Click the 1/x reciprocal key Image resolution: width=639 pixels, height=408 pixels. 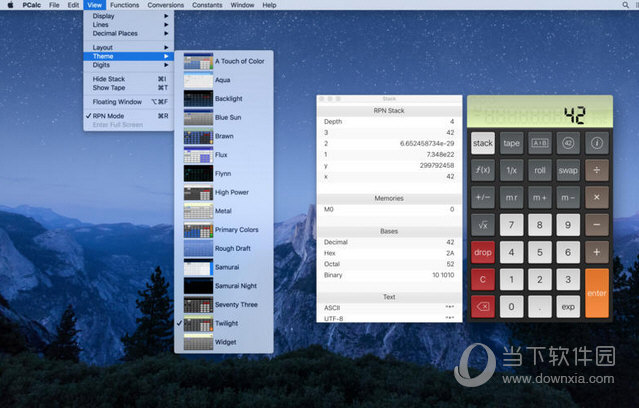click(511, 170)
